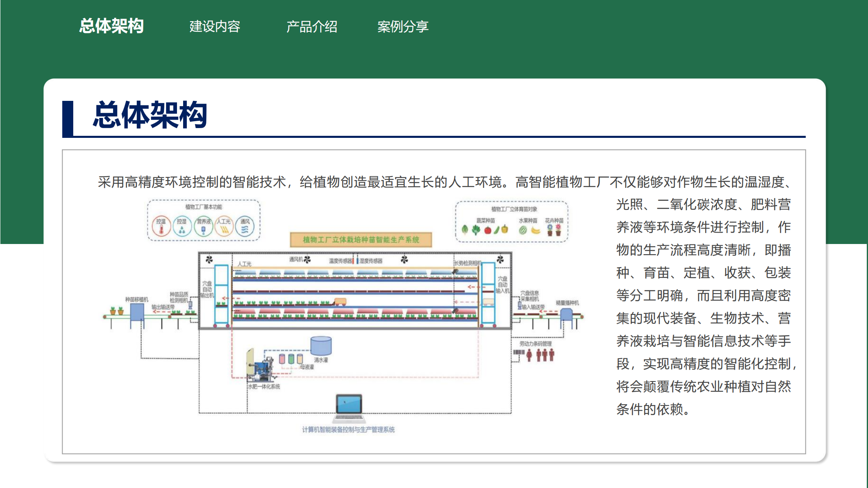Click the 清水灌 blue water tank icon
The width and height of the screenshot is (868, 488).
[321, 346]
